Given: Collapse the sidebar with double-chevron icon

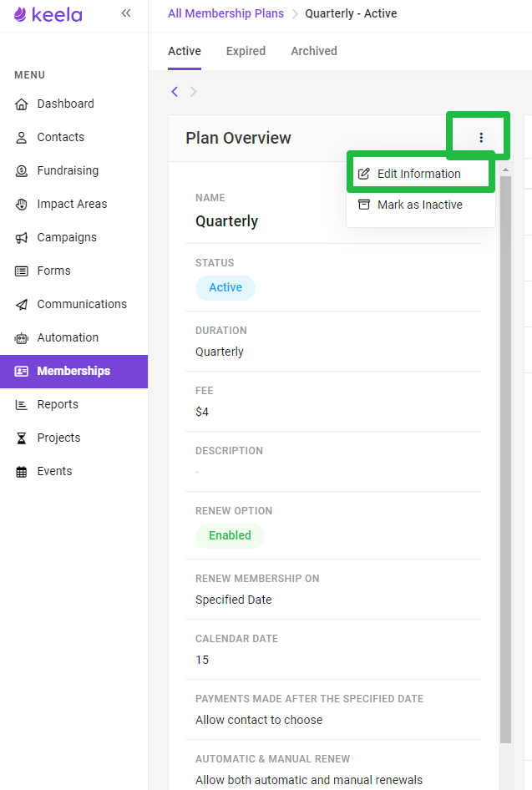Looking at the screenshot, I should coord(126,13).
